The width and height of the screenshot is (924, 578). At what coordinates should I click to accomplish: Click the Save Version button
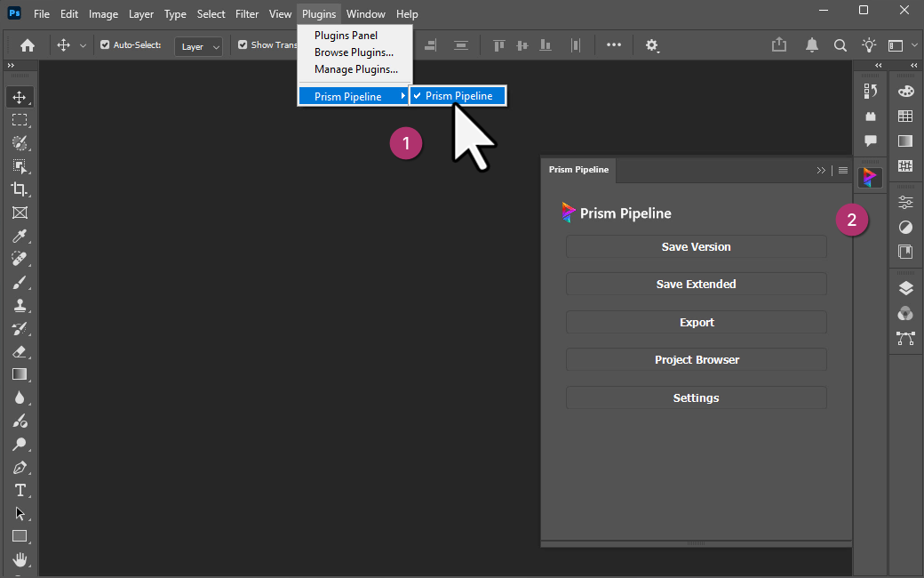[x=696, y=247]
